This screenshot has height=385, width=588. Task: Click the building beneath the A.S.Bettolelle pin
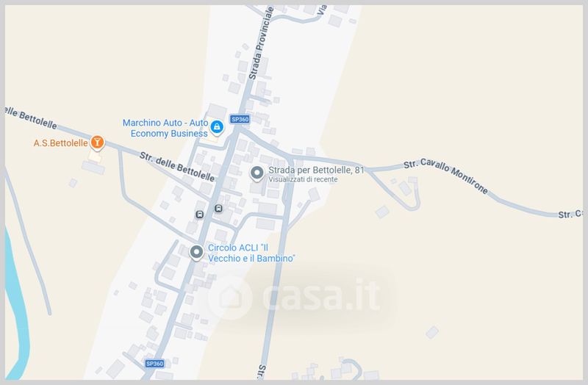pyautogui.click(x=95, y=156)
